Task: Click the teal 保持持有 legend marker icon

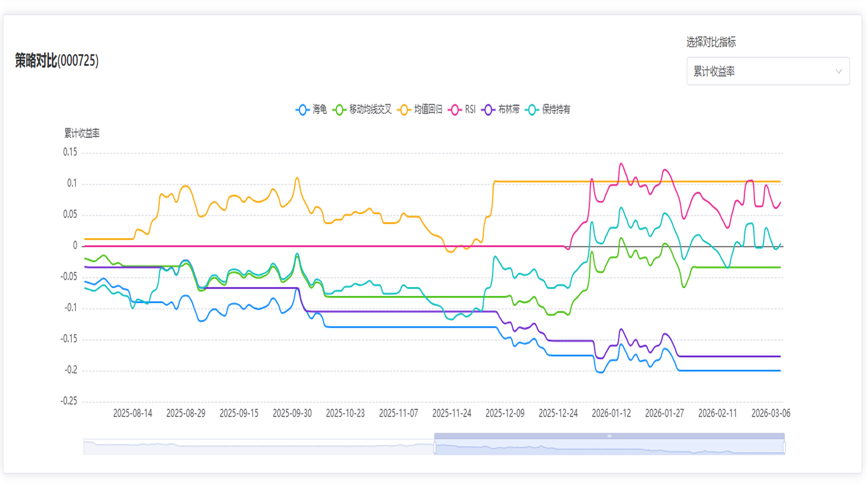Action: click(532, 110)
